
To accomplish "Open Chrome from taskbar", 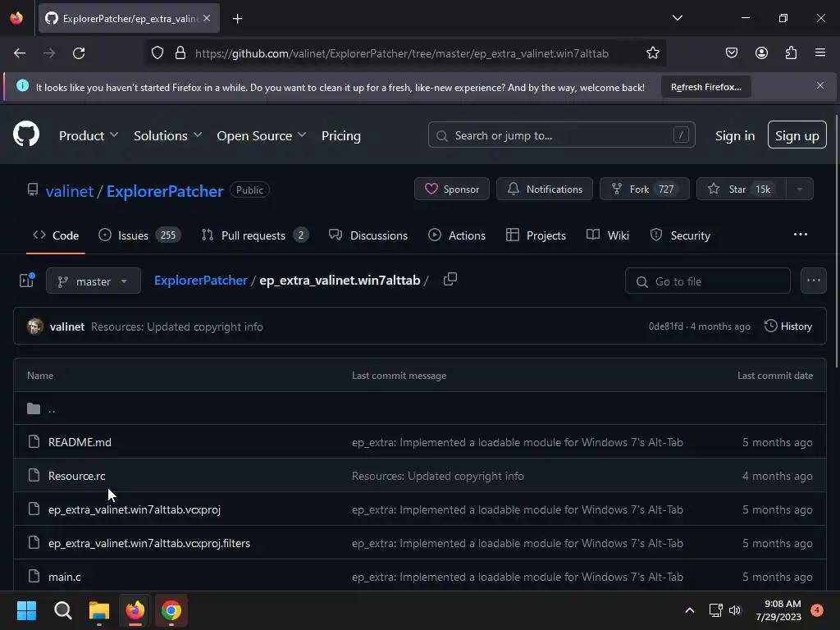I will pyautogui.click(x=171, y=610).
